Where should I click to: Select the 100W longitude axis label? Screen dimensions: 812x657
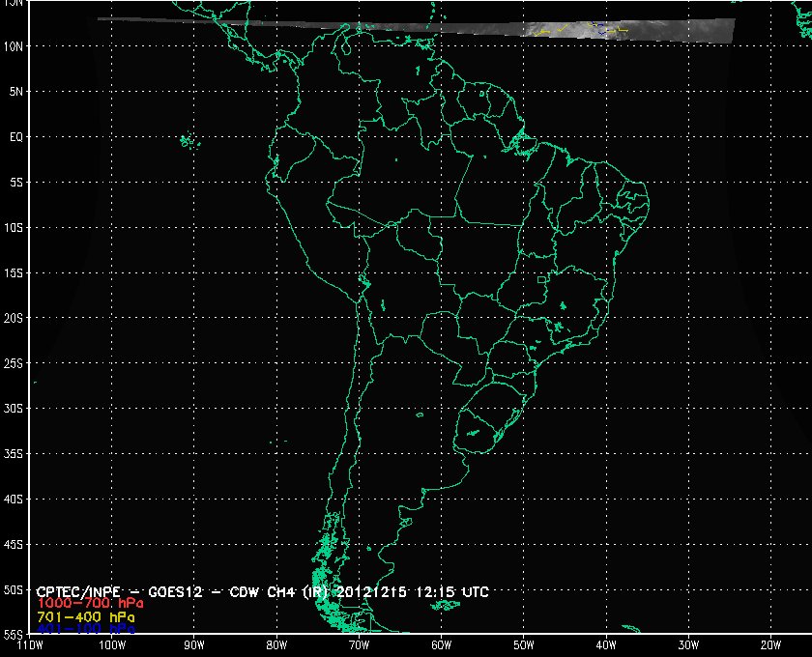tap(112, 644)
